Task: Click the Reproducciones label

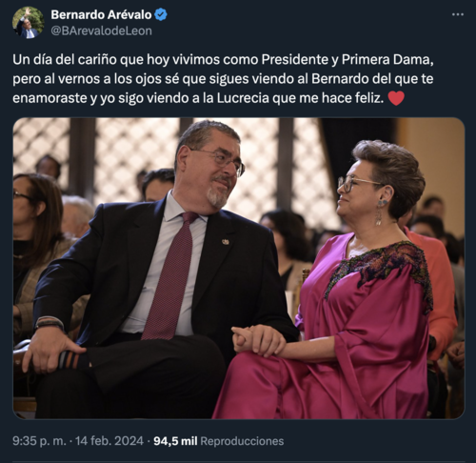Action: 242,441
